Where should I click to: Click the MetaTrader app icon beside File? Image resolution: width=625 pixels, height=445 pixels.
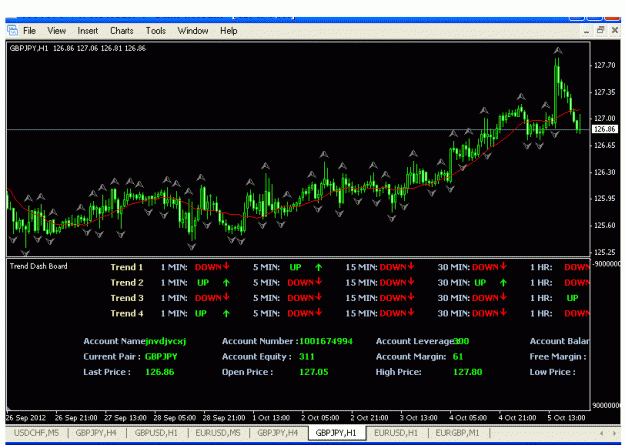[13, 30]
